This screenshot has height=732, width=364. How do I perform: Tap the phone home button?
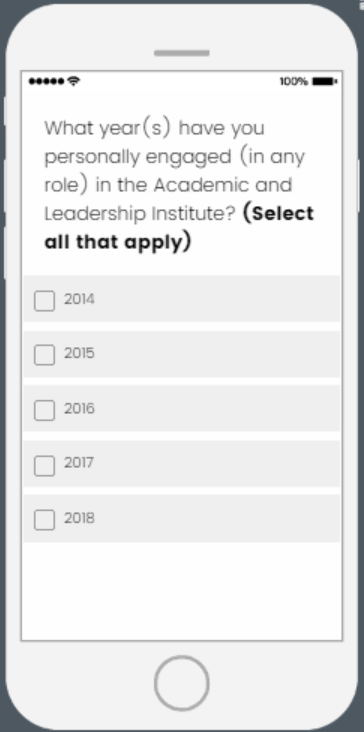[x=182, y=683]
